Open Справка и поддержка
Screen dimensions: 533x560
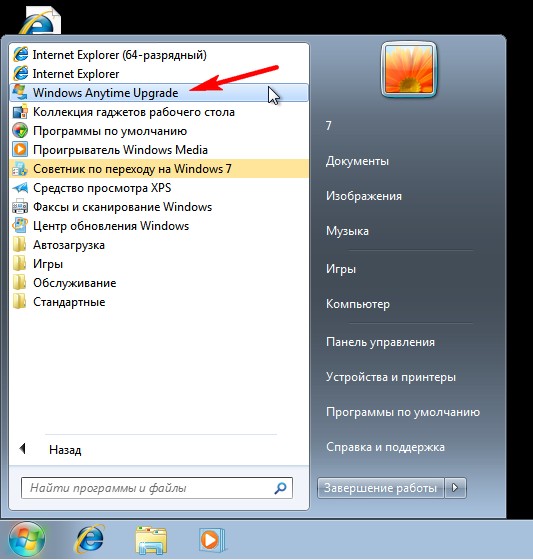[x=385, y=447]
